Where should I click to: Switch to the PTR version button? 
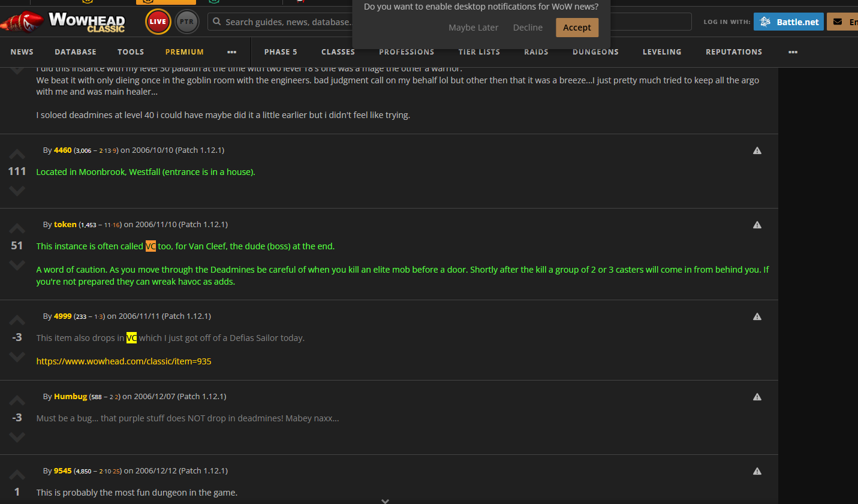pyautogui.click(x=187, y=22)
